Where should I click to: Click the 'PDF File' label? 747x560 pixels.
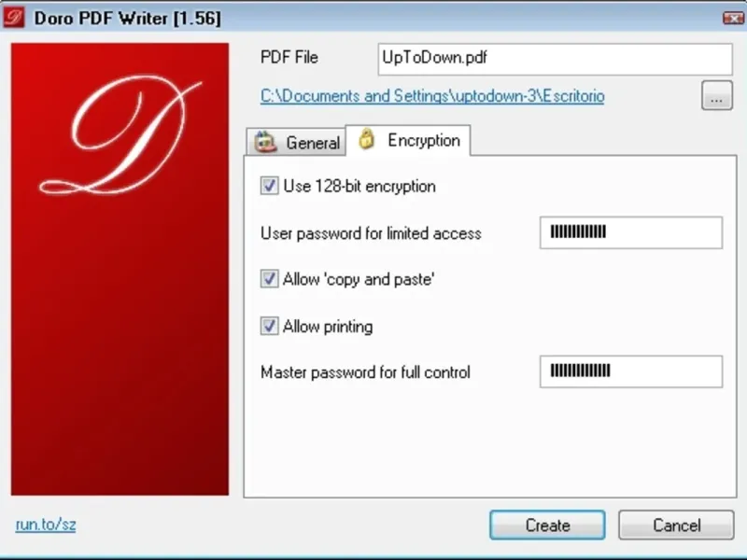289,57
